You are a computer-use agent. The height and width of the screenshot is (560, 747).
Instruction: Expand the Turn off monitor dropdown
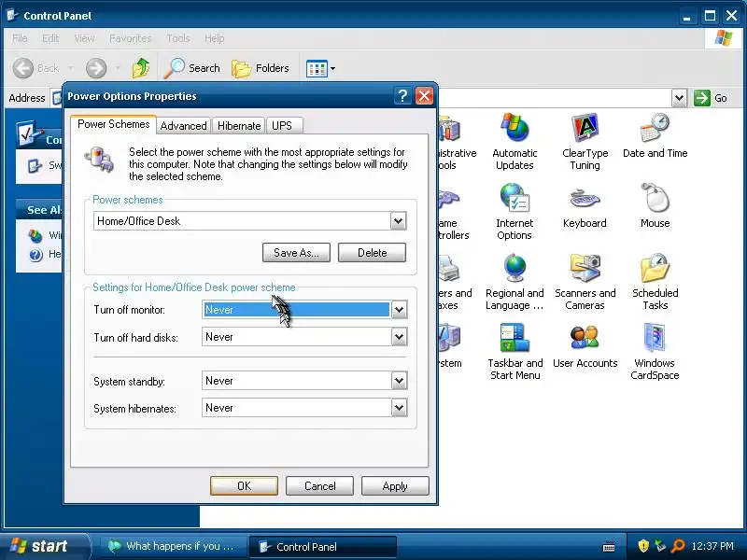pyautogui.click(x=400, y=310)
